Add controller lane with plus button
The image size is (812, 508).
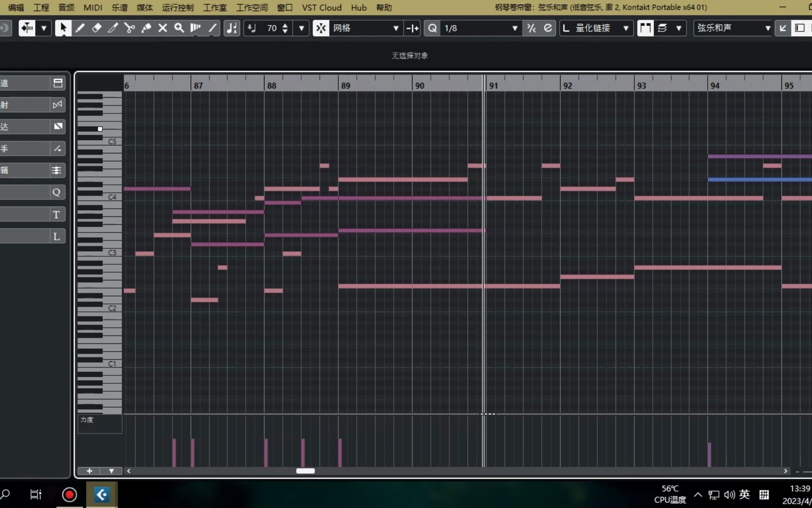89,471
